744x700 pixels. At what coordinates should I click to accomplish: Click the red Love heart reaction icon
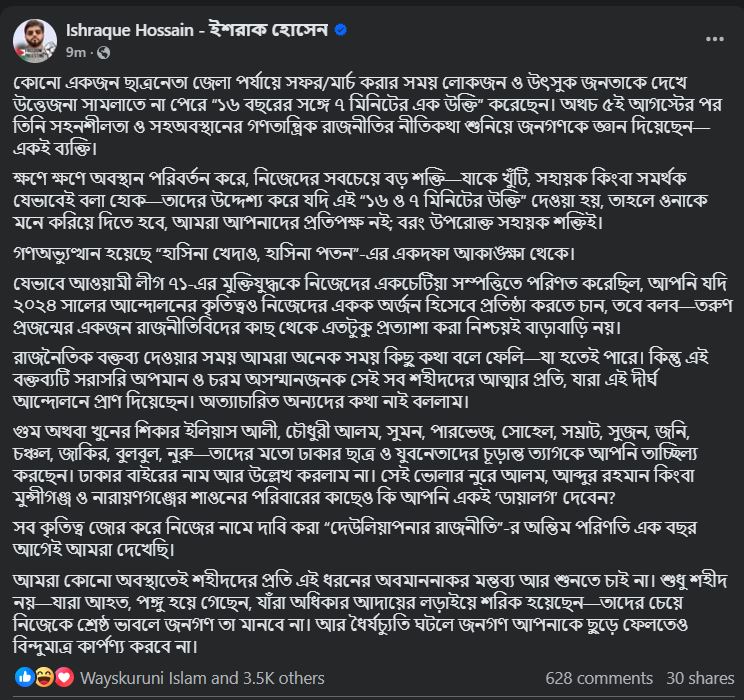click(65, 678)
